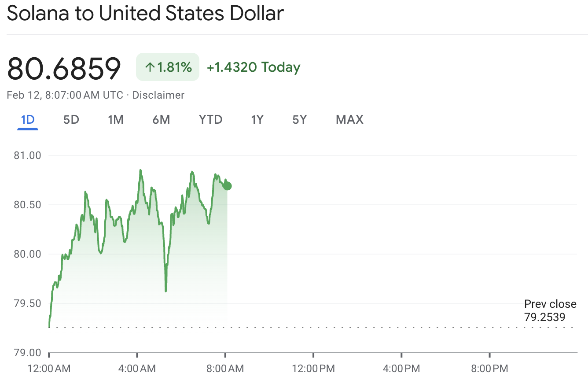Select the 5Y time range

click(299, 119)
